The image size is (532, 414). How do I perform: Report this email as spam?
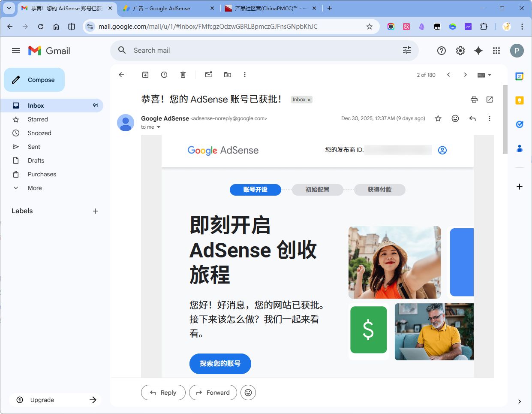click(x=164, y=75)
